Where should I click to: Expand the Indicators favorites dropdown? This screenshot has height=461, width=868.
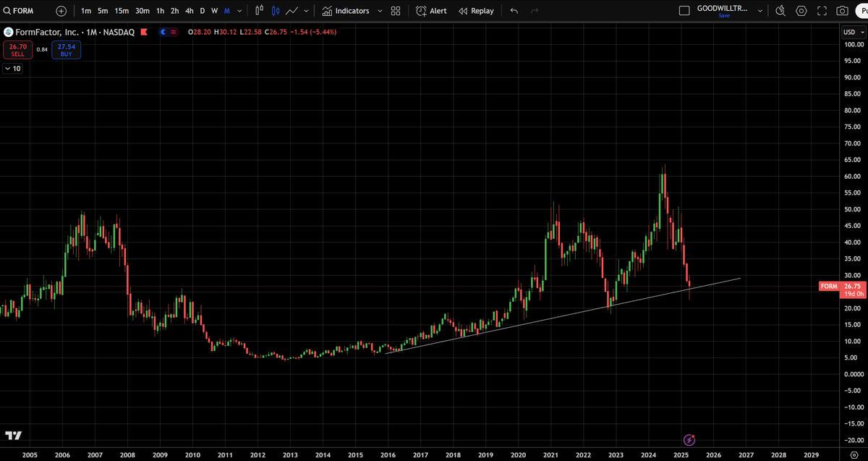click(x=380, y=11)
